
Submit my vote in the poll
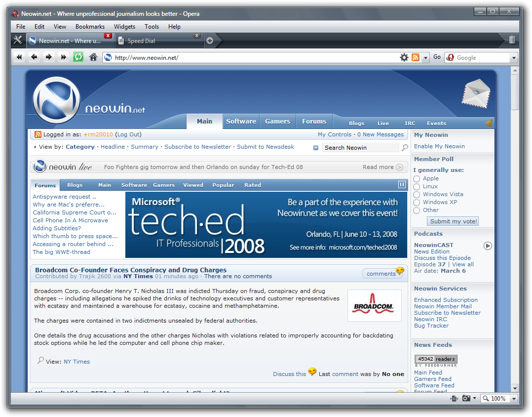pos(453,221)
